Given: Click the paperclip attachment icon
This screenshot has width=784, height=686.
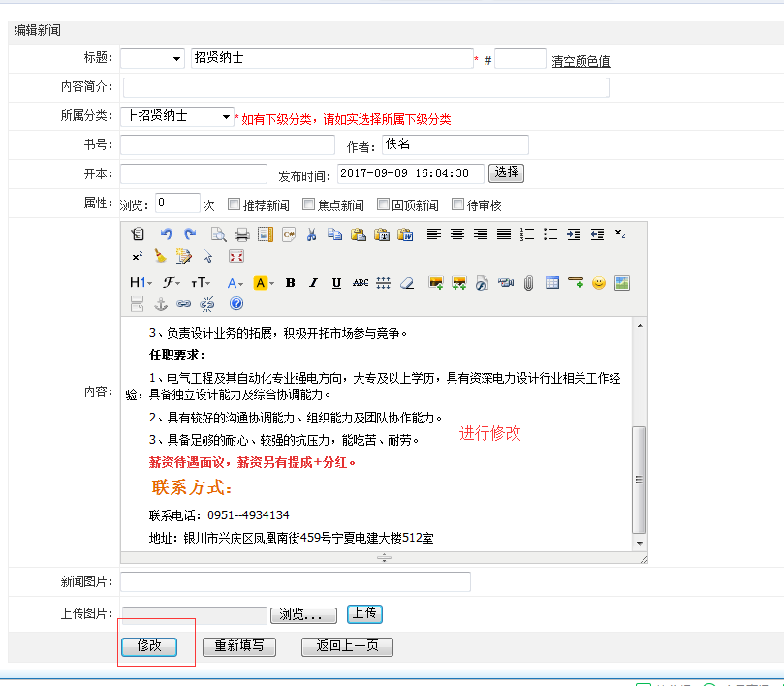Looking at the screenshot, I should (529, 282).
